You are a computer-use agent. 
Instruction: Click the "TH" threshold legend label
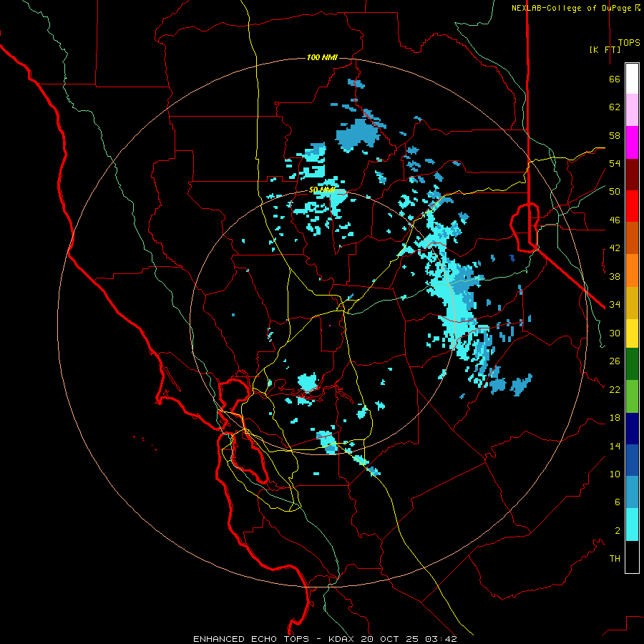(615, 558)
